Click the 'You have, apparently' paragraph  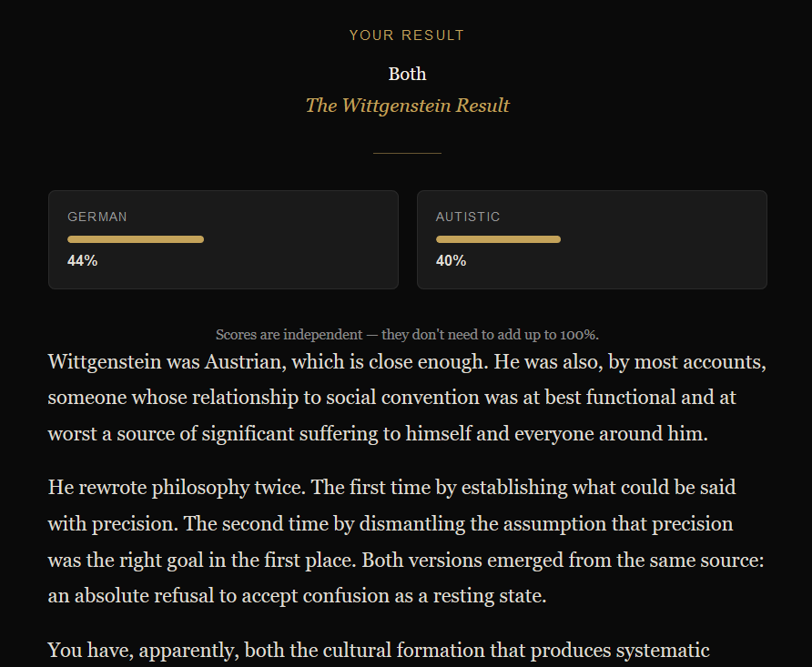click(x=378, y=651)
